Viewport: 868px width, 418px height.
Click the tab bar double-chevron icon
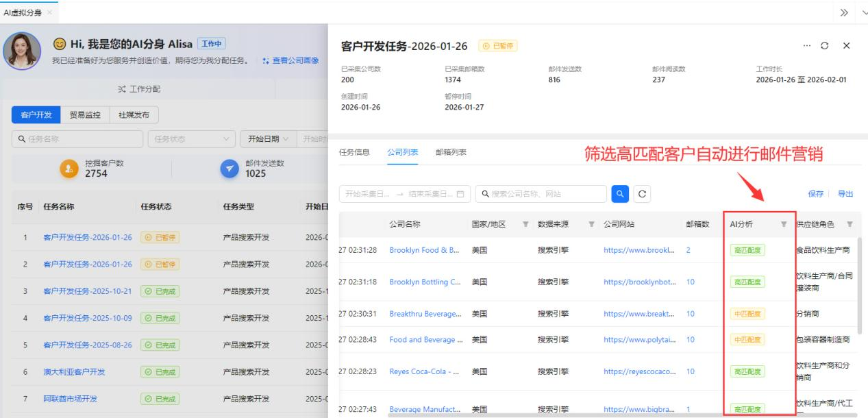click(845, 14)
